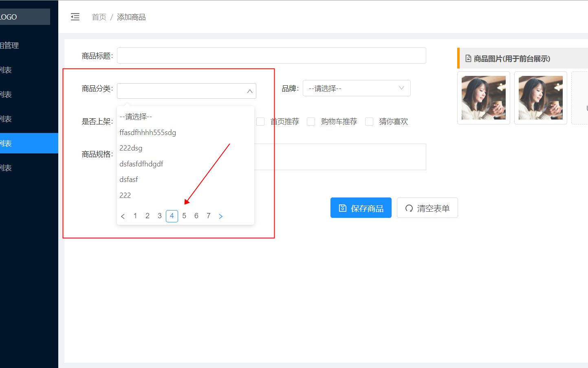The height and width of the screenshot is (368, 588).
Task: Click the dropdown arrow in 品牌 field
Action: 402,88
